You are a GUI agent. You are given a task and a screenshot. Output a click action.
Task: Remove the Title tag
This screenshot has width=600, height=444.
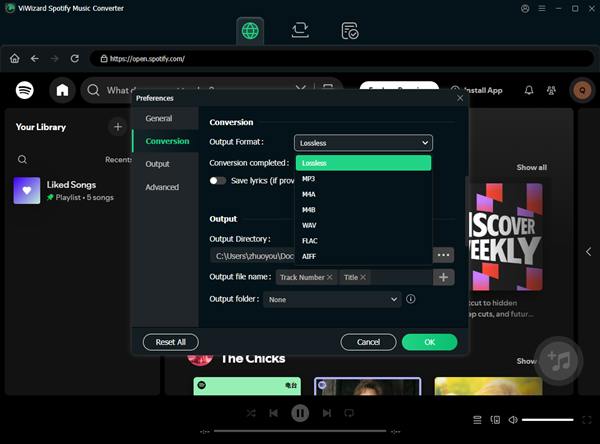coord(363,277)
